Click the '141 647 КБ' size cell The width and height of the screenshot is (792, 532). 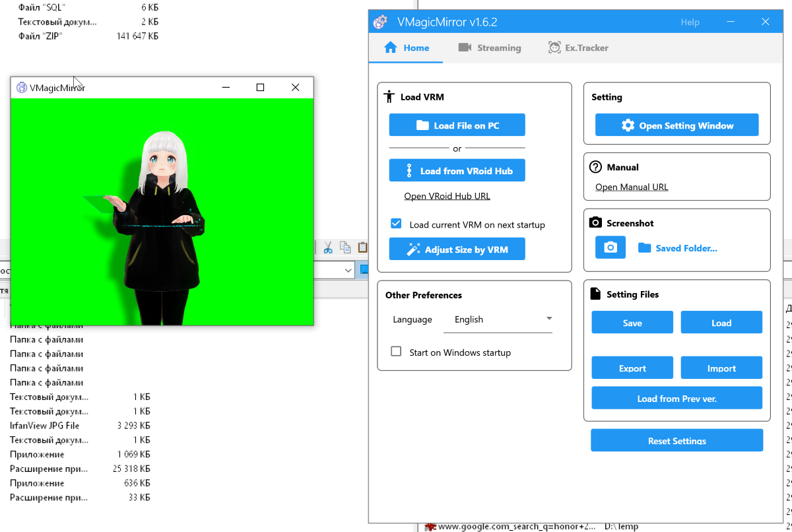137,36
